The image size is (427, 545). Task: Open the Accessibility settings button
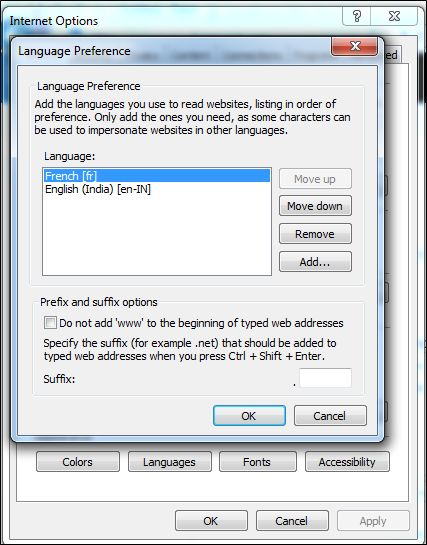coord(347,462)
